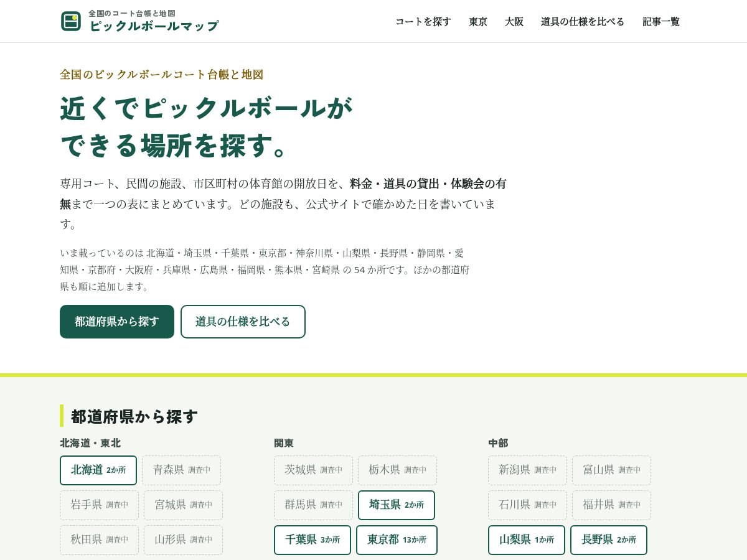
Task: Select 山梨県 1か所 prefecture chip
Action: pyautogui.click(x=527, y=540)
